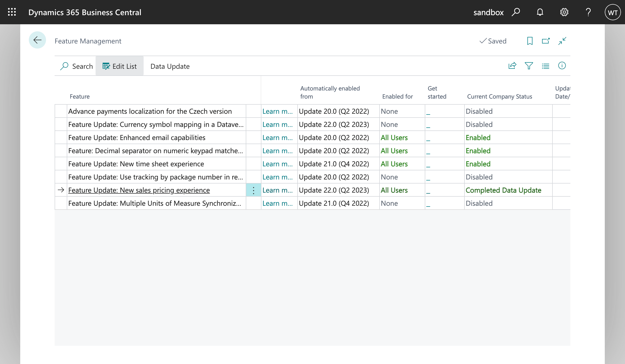Click the search magnifier in top bar
The image size is (625, 364).
[x=516, y=12]
